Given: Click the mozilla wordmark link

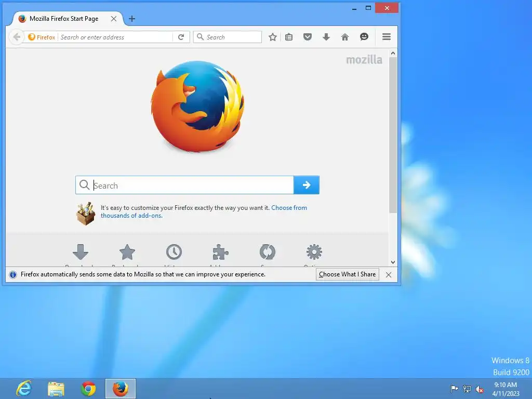Looking at the screenshot, I should click(364, 60).
